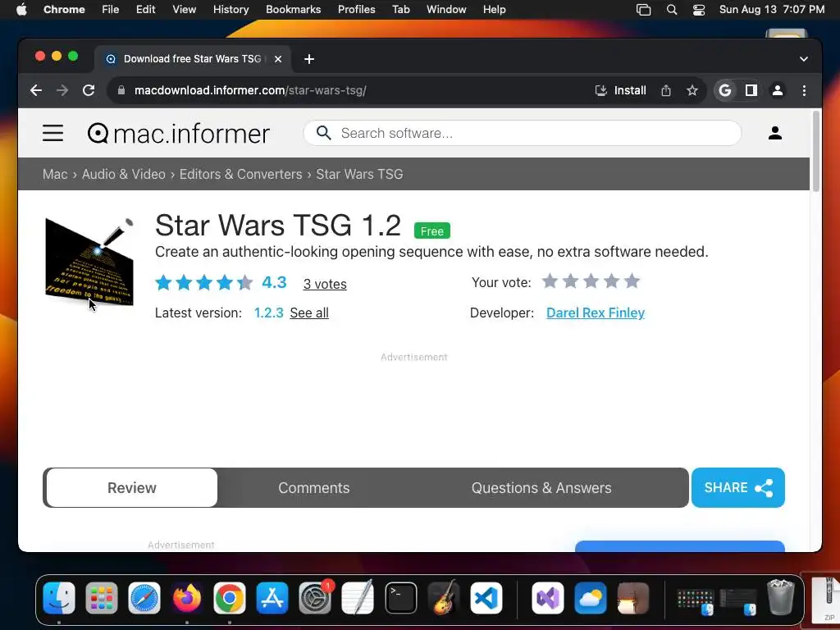Screen dimensions: 840x630
Task: Select the Download free Star Wars TSG tab
Action: coord(193,59)
